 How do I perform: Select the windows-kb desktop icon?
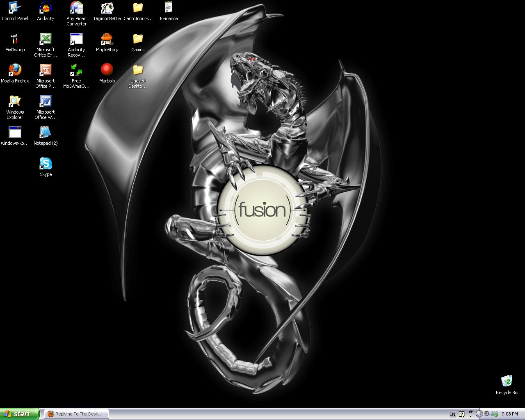click(x=15, y=136)
